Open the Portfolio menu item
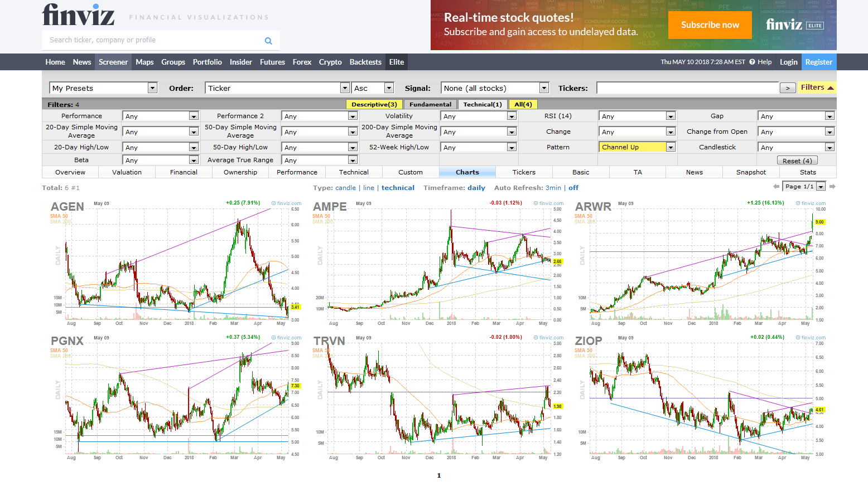The height and width of the screenshot is (491, 868). [208, 62]
